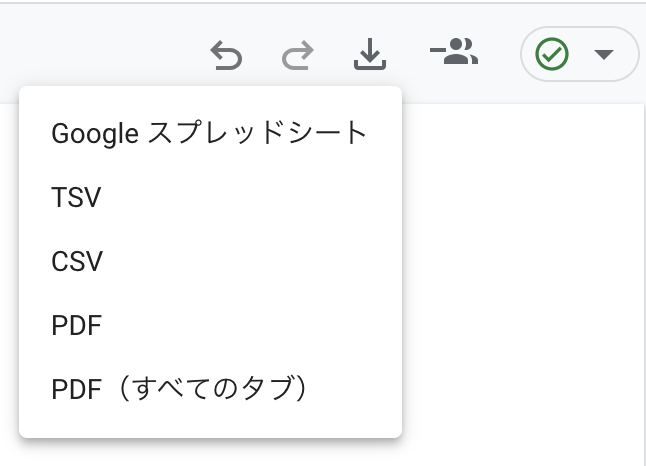Click the people sharing icon
Viewport: 646px width, 466px height.
(454, 51)
